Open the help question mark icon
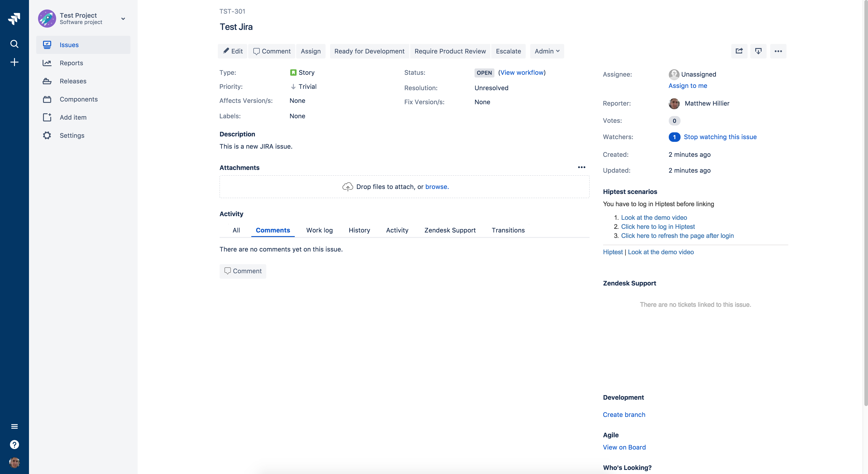 pyautogui.click(x=14, y=444)
